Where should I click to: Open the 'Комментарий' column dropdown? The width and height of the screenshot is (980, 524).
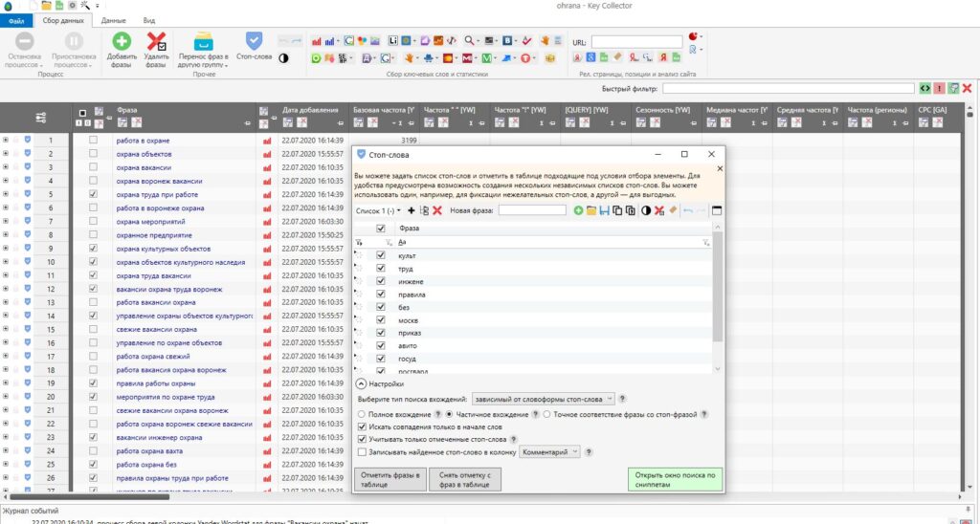point(552,451)
